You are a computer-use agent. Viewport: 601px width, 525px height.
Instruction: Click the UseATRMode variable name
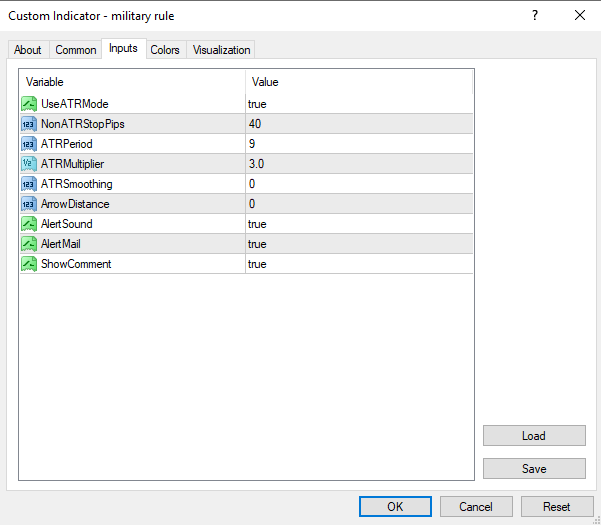(75, 104)
